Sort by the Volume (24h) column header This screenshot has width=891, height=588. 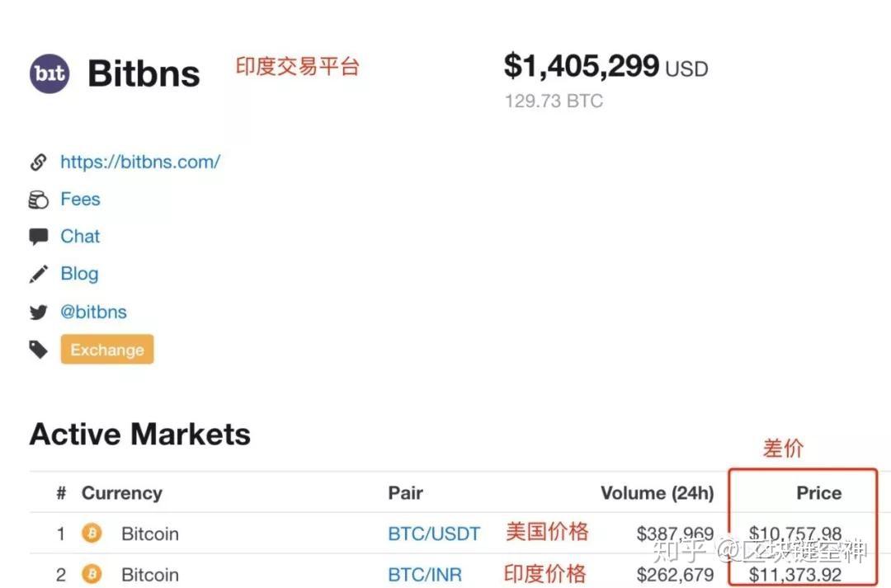point(658,493)
